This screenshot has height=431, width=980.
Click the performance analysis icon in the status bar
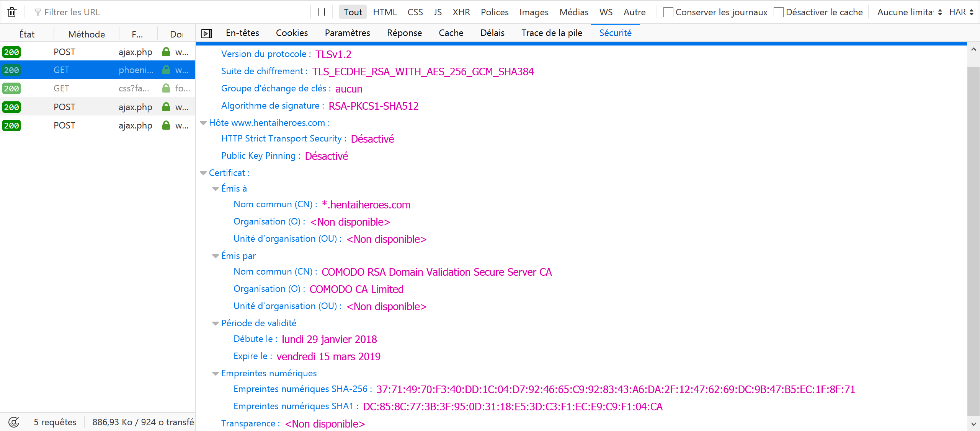coord(14,422)
